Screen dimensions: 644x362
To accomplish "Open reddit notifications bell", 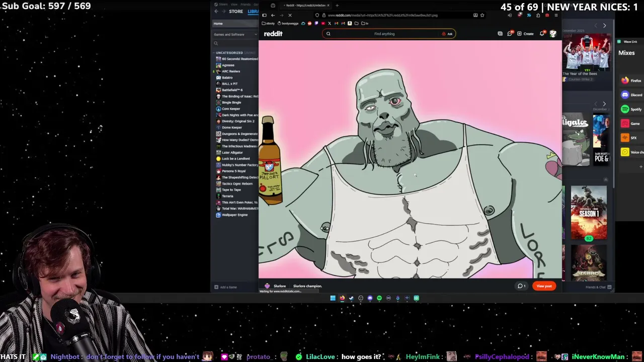I will 542,34.
